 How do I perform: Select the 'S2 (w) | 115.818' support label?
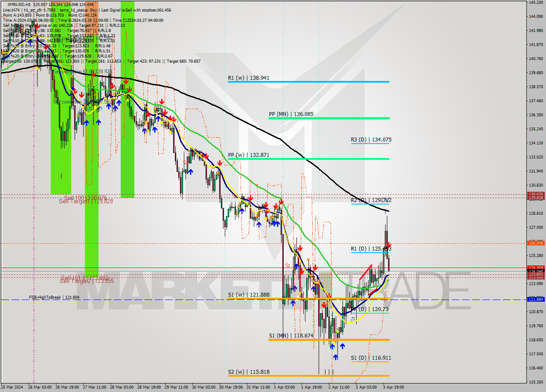point(248,372)
